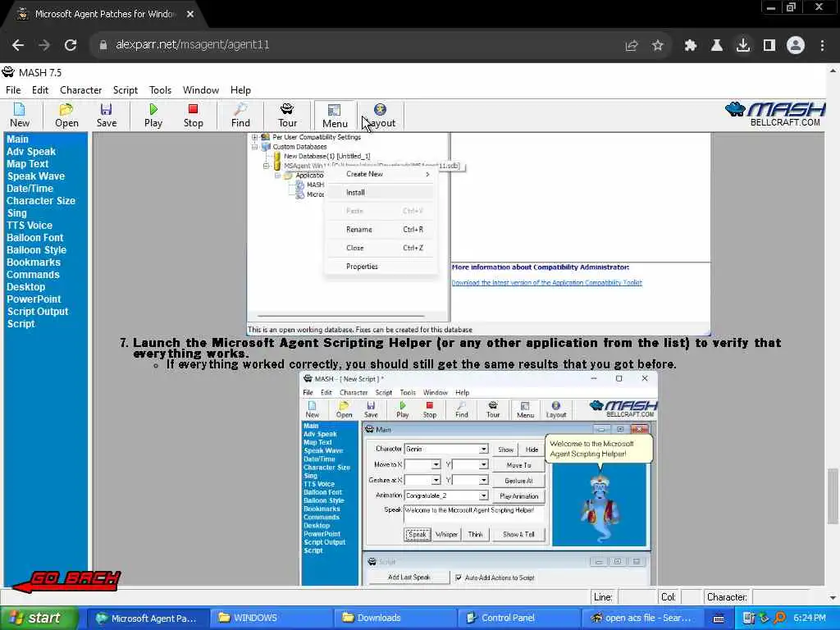840x630 pixels.
Task: Select Main in the blue sidebar
Action: pos(18,139)
